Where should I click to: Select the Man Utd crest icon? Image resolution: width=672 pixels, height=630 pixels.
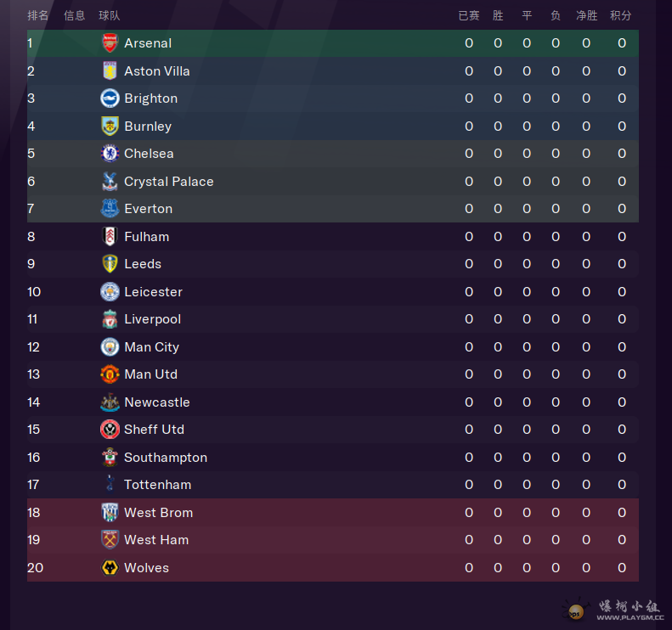pos(110,374)
